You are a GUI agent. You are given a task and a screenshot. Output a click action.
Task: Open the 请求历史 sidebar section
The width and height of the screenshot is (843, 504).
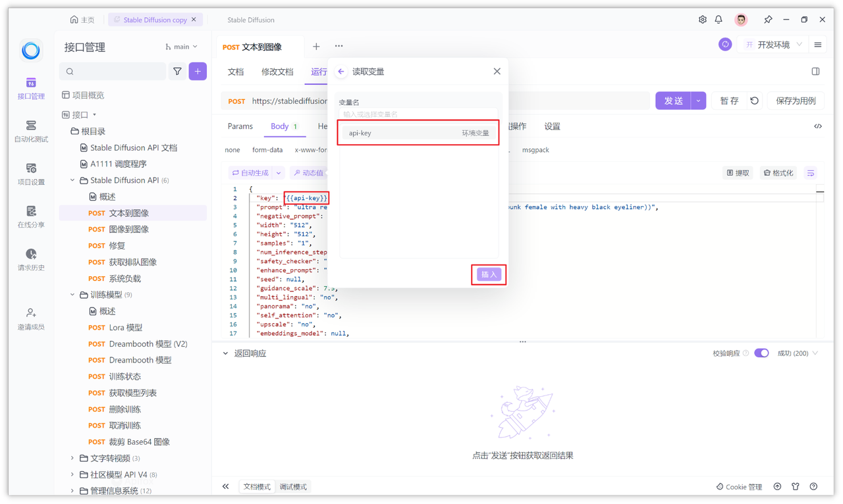tap(31, 259)
